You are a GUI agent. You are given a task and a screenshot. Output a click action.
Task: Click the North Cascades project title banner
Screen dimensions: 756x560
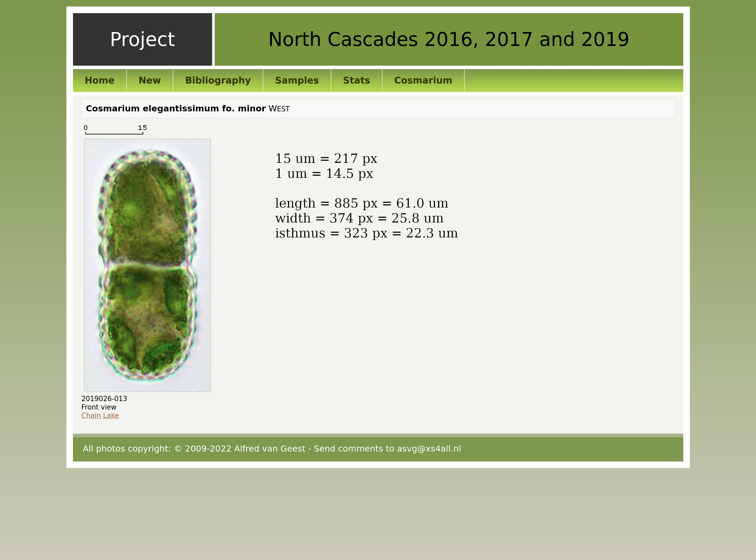coord(448,39)
